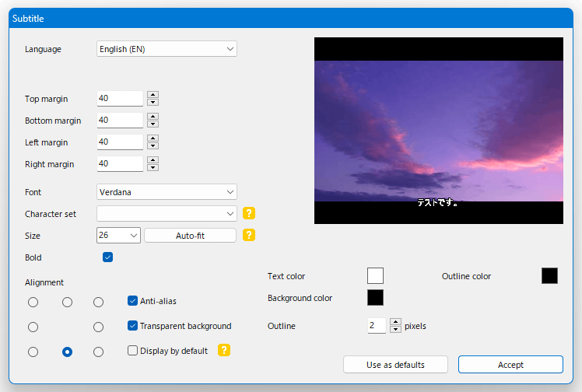Select middle-right alignment radio button
Image resolution: width=582 pixels, height=392 pixels.
tap(98, 327)
